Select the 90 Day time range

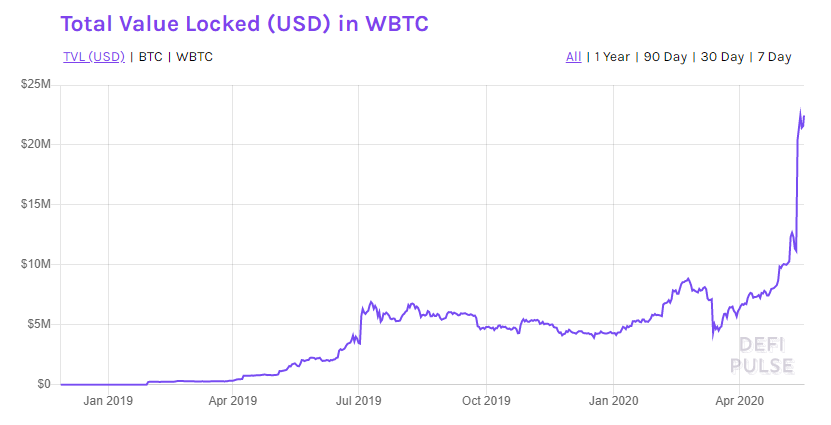point(665,57)
